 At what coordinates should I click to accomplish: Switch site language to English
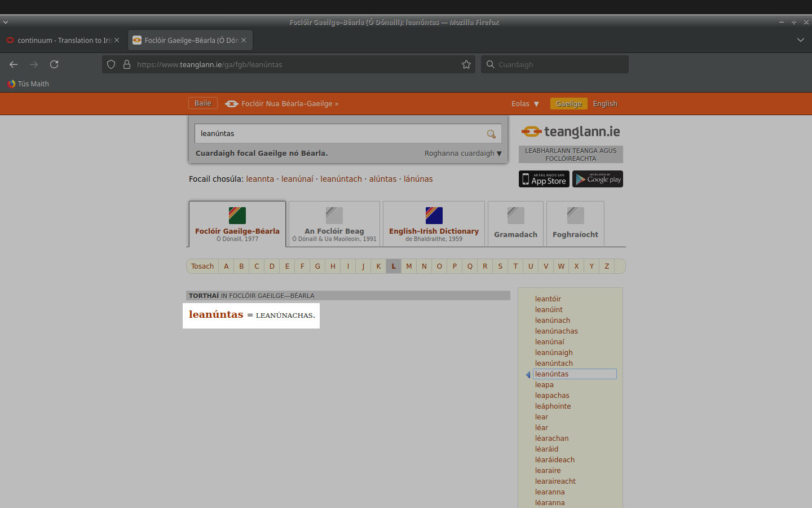point(605,104)
